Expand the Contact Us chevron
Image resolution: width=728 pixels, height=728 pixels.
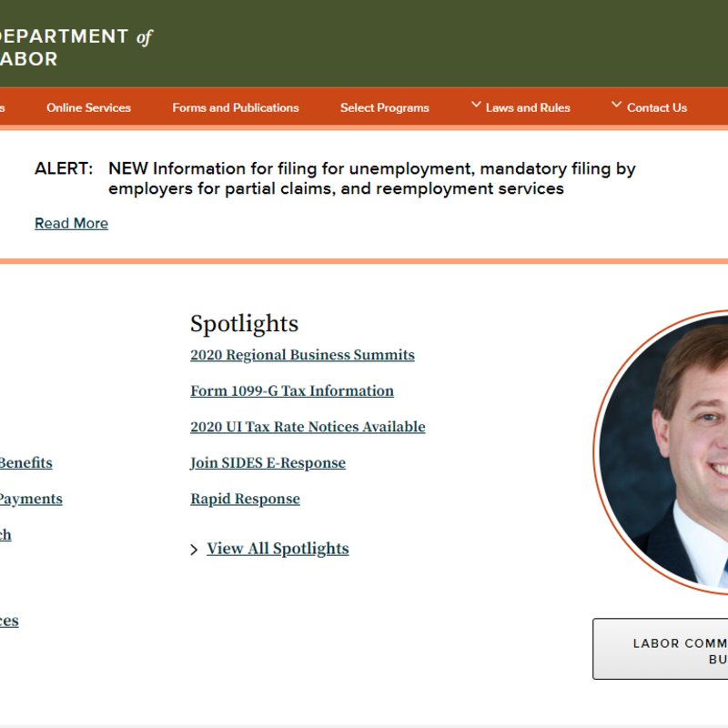tap(616, 105)
